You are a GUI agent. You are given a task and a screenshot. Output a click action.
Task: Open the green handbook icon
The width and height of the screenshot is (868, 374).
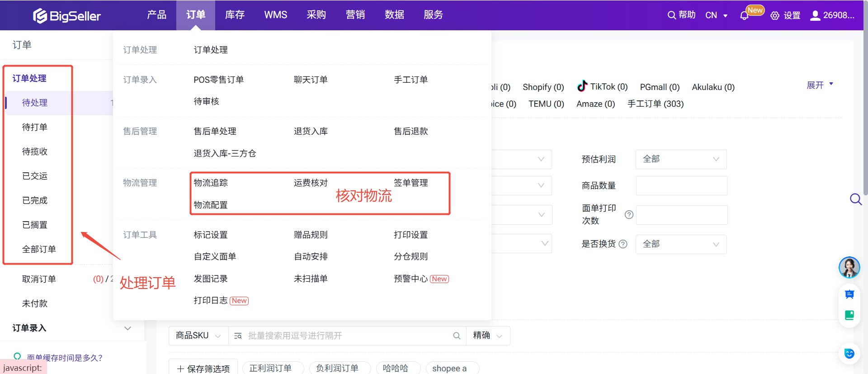pos(849,315)
